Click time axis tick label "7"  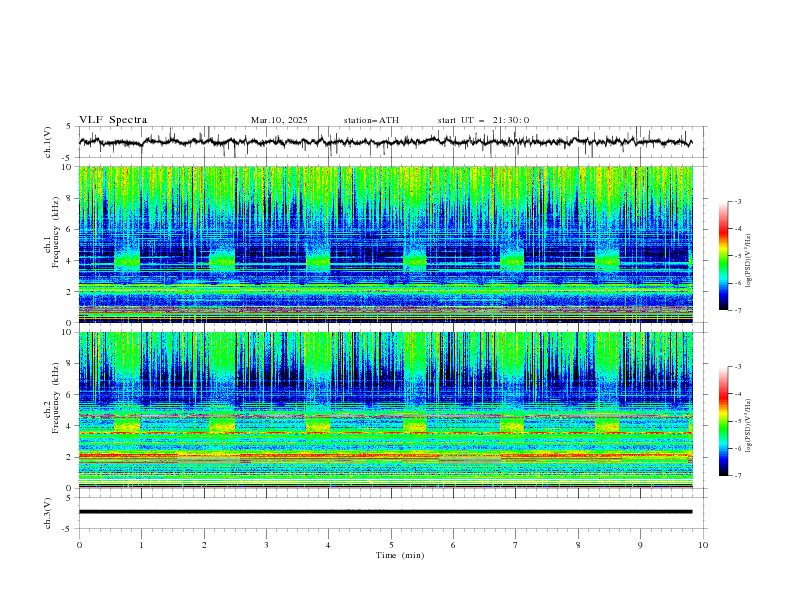[x=516, y=545]
